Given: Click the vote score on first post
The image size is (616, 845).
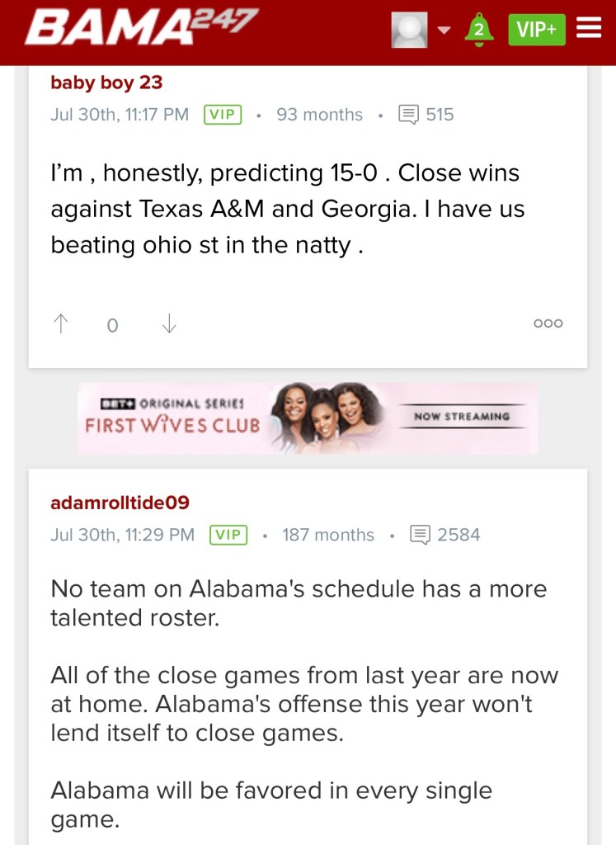Looking at the screenshot, I should pyautogui.click(x=113, y=325).
